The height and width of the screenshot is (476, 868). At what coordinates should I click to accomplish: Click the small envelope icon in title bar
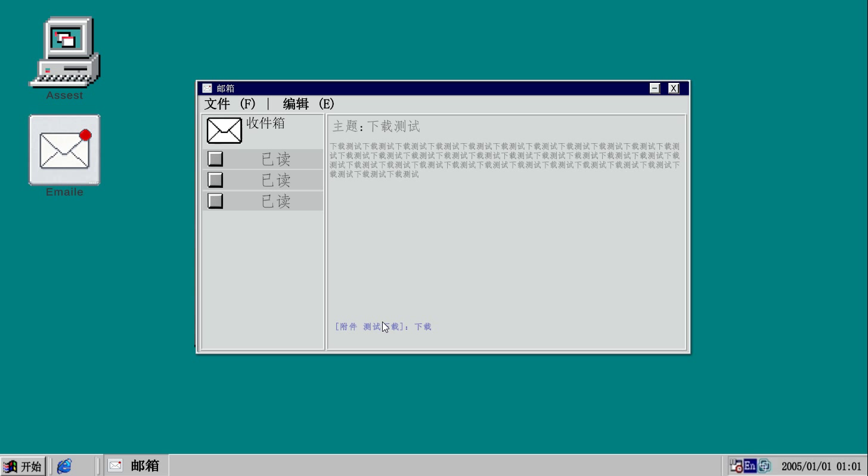click(x=207, y=88)
